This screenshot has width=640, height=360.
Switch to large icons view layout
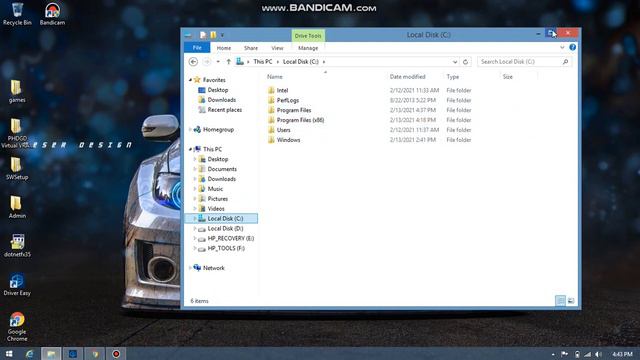pyautogui.click(x=571, y=301)
